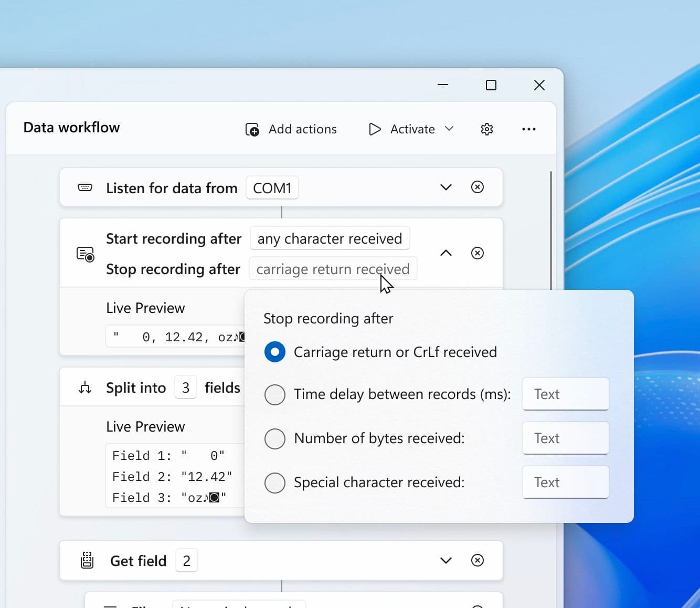Open the Activate dropdown arrow

(x=449, y=129)
